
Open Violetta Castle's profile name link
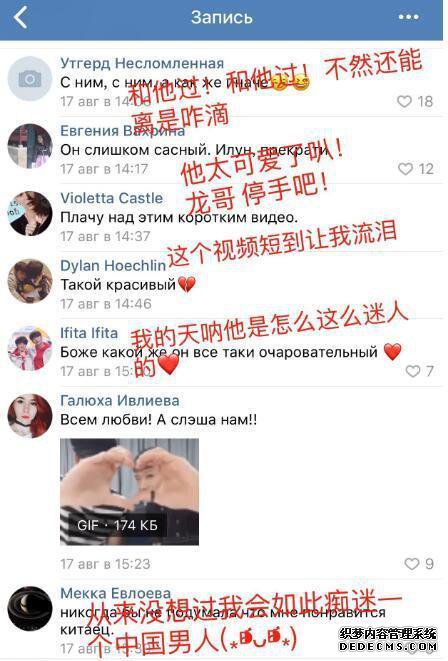(x=112, y=198)
